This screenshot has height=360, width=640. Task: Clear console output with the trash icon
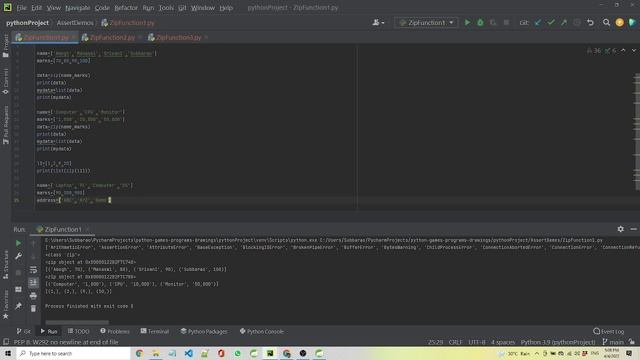(33, 309)
